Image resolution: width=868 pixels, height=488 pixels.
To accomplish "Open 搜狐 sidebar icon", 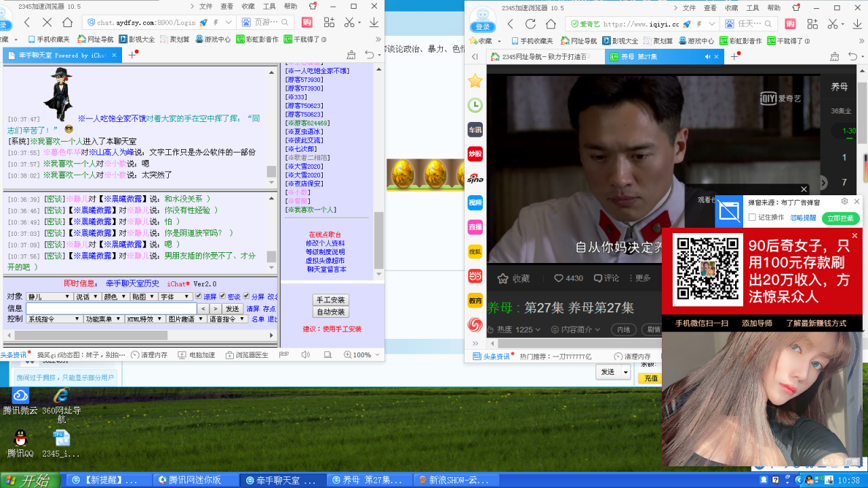I will click(x=475, y=251).
